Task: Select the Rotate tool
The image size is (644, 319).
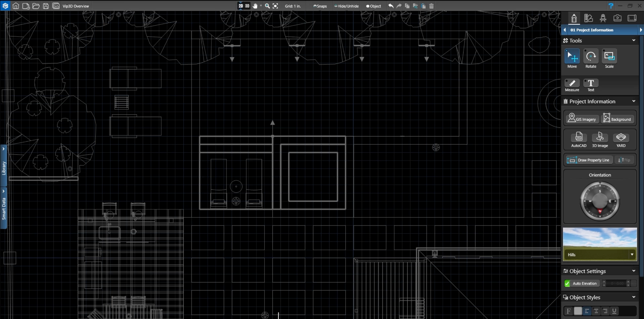Action: 591,59
